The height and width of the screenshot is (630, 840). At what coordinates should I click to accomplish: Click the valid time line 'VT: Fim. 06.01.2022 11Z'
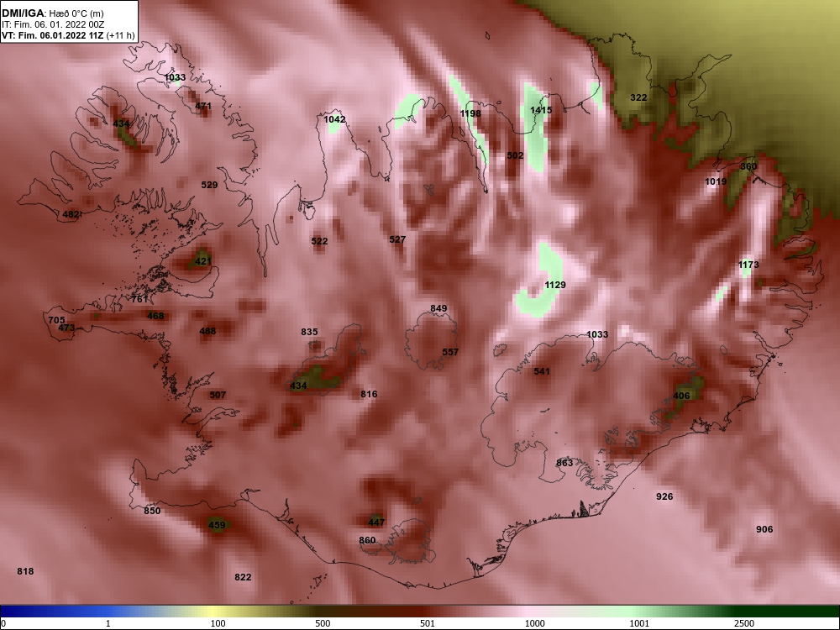[x=53, y=36]
